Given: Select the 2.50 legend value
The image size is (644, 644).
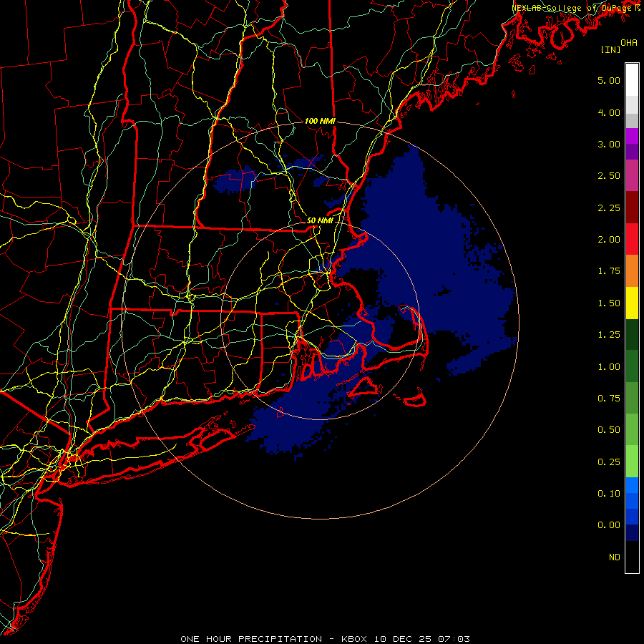Looking at the screenshot, I should coord(609,176).
